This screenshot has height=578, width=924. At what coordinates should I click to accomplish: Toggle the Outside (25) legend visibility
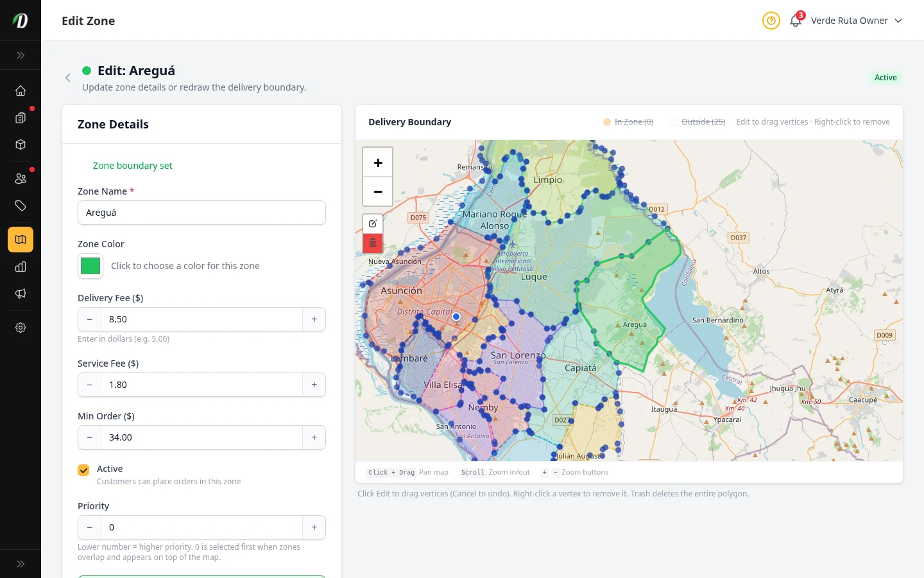pyautogui.click(x=697, y=121)
